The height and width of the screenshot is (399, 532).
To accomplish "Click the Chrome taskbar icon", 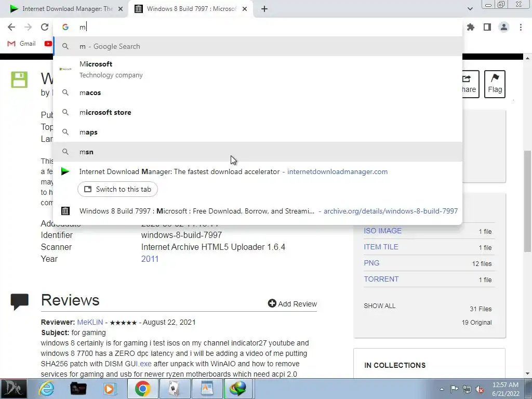I will tap(142, 389).
